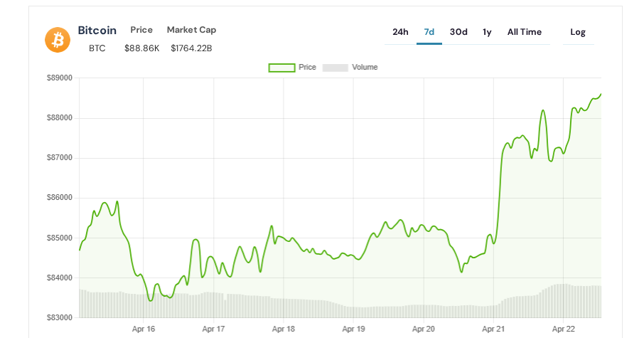The image size is (644, 338).
Task: Switch to the 1y chart view
Action: [x=487, y=32]
